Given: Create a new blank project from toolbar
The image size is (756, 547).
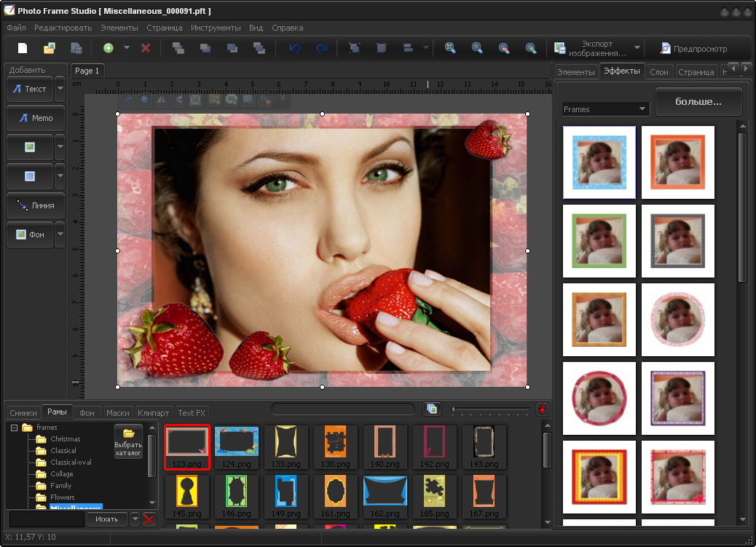Looking at the screenshot, I should [x=23, y=48].
